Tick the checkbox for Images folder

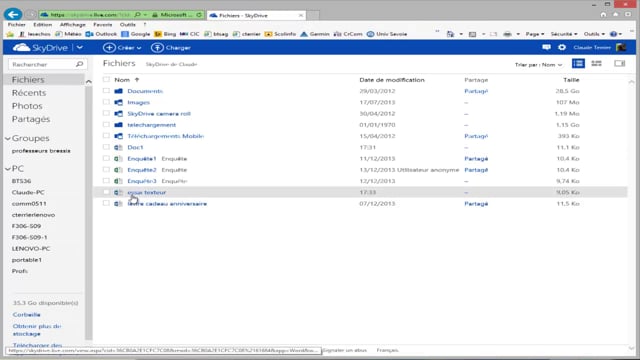click(x=106, y=102)
